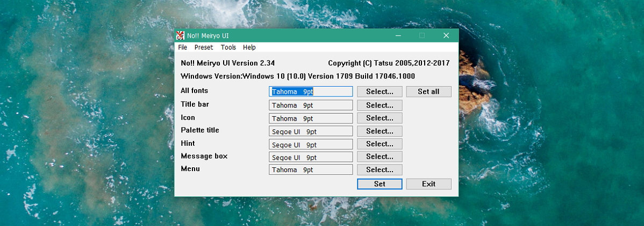
Task: Choose Select for Title bar font
Action: pyautogui.click(x=380, y=105)
